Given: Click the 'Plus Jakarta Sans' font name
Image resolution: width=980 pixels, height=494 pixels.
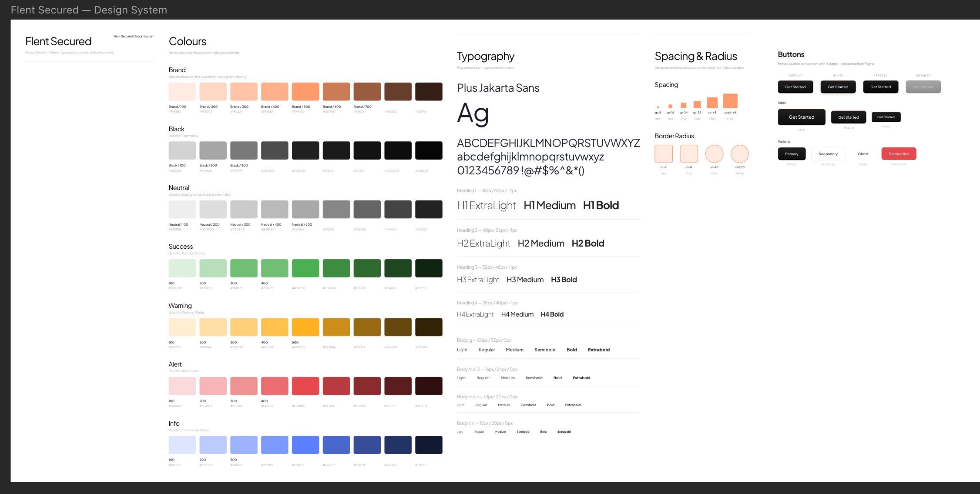Looking at the screenshot, I should click(498, 88).
